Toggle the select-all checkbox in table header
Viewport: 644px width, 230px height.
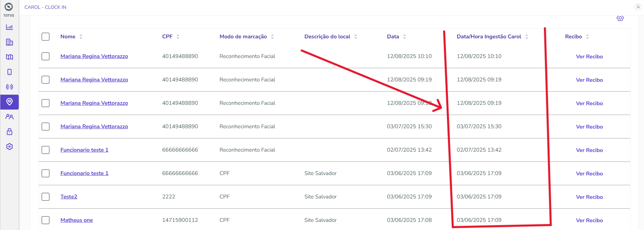pyautogui.click(x=46, y=37)
